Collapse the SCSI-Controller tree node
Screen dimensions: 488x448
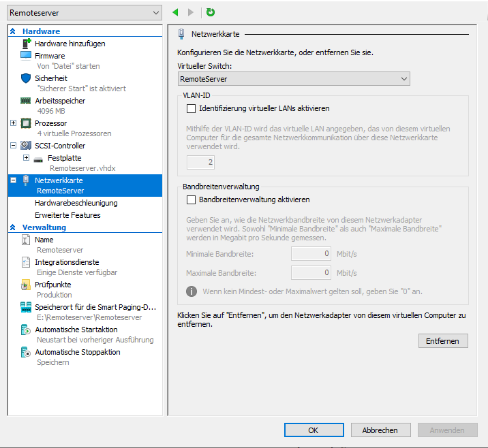tap(14, 146)
